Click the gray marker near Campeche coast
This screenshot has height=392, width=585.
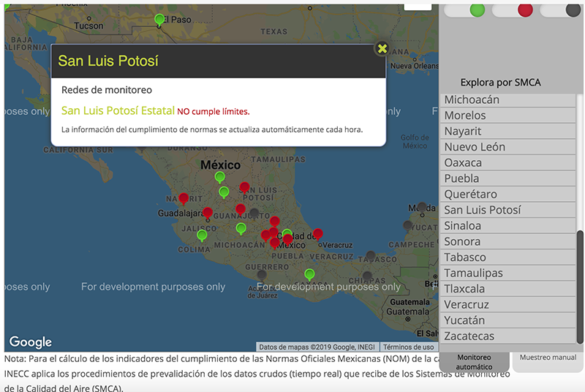[x=408, y=226]
